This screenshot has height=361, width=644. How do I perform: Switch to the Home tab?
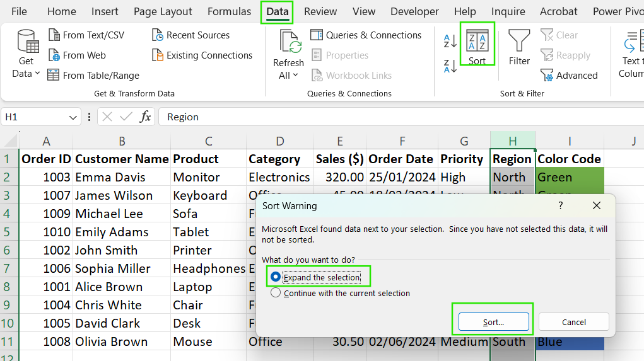point(62,11)
